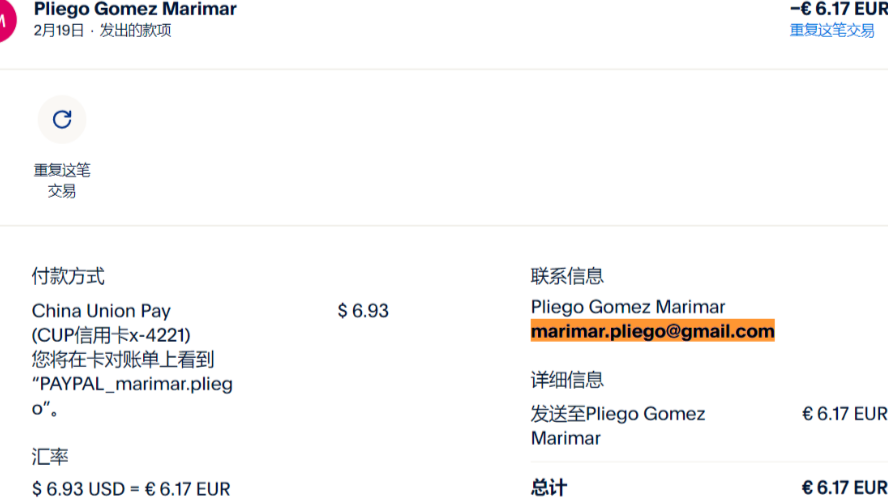Click the Pliego Gomez Marimar header name

[135, 9]
